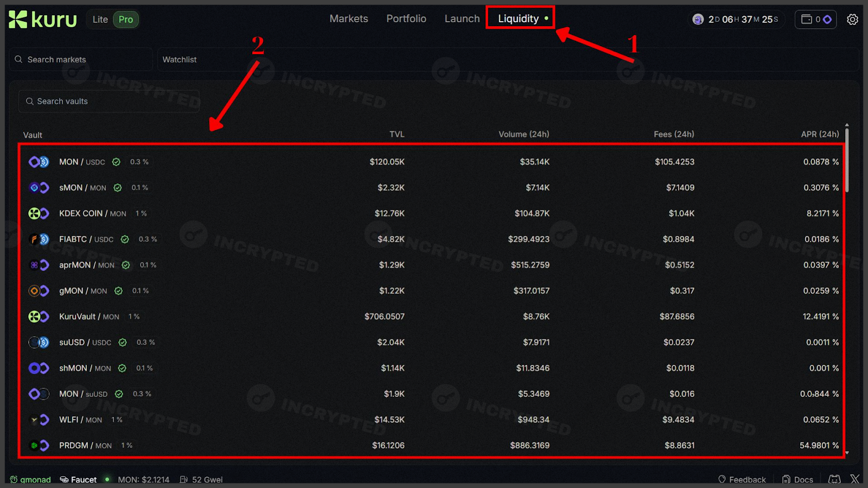
Task: Click the verified badge on sMON / MON
Action: [x=118, y=188]
